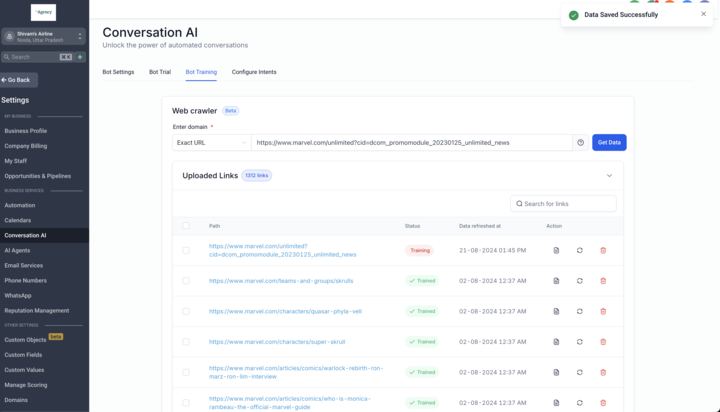Delete the skrulls link row
720x412 pixels.
click(x=603, y=281)
